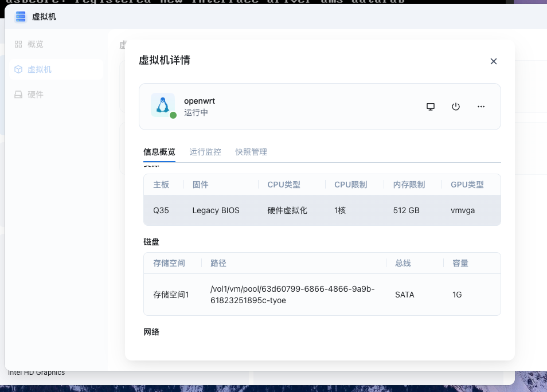This screenshot has width=547, height=392.
Task: Click the 虚拟机 app logo icon
Action: 21,17
